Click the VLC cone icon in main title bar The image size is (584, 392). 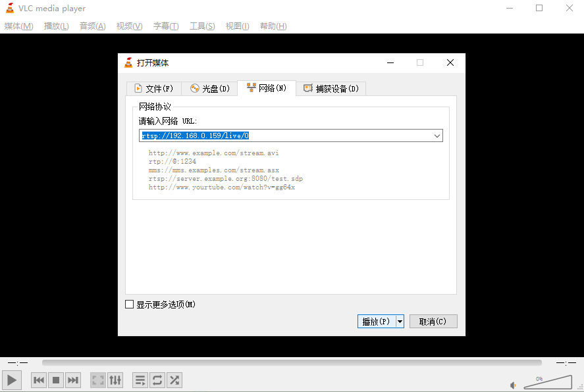click(10, 8)
